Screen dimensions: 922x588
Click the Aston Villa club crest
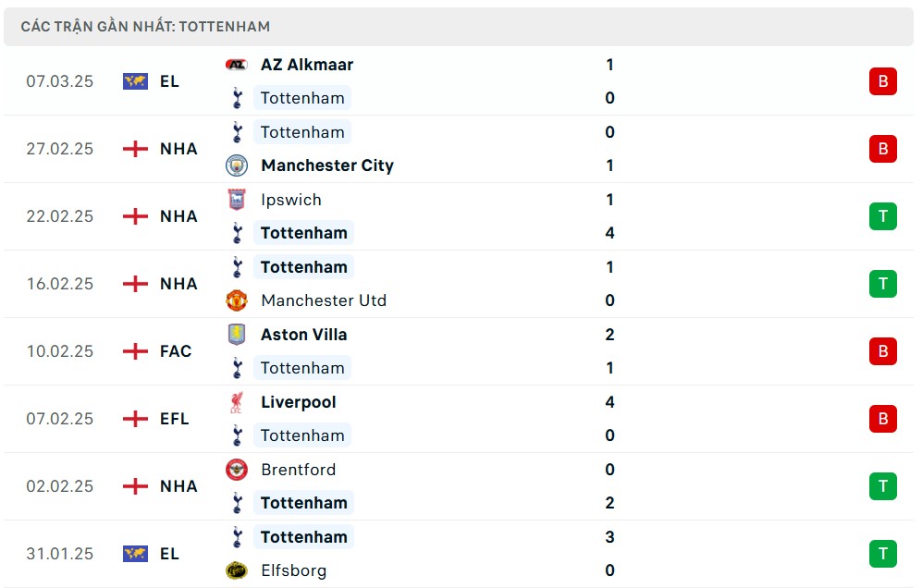[x=237, y=335]
